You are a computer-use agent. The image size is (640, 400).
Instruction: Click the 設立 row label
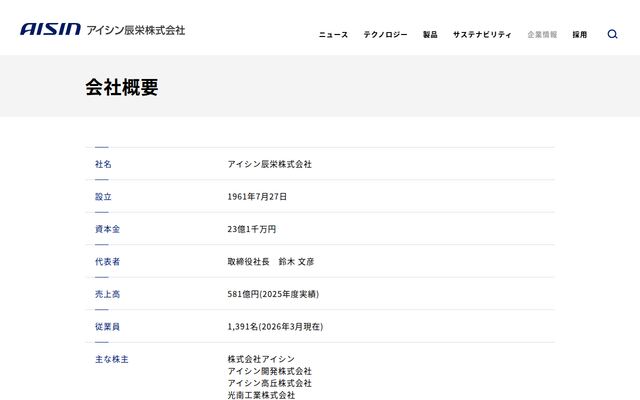click(x=103, y=197)
